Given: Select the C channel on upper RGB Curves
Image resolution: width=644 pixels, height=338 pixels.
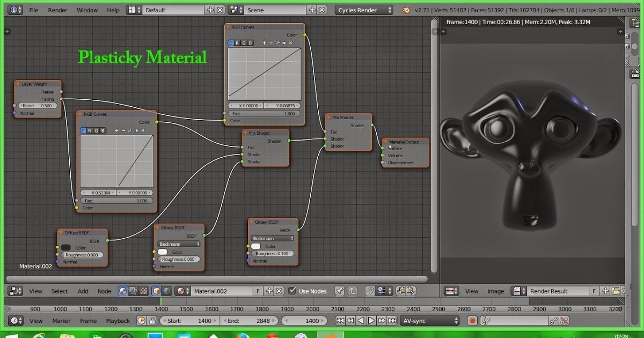Looking at the screenshot, I should [x=232, y=43].
